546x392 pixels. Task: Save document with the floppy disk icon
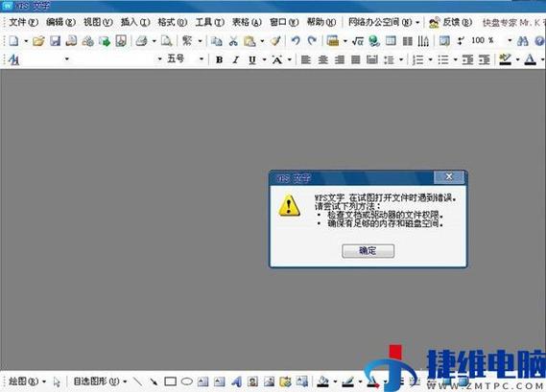point(55,41)
